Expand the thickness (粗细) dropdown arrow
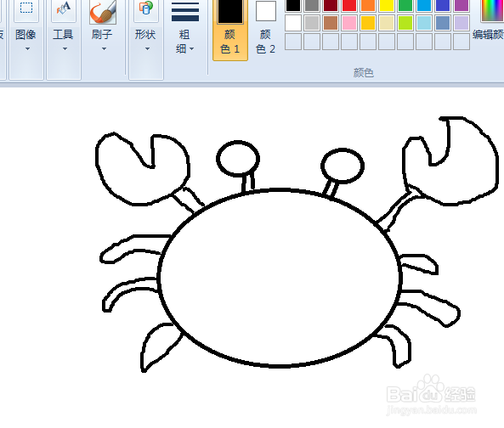The height and width of the screenshot is (428, 504). [x=192, y=48]
